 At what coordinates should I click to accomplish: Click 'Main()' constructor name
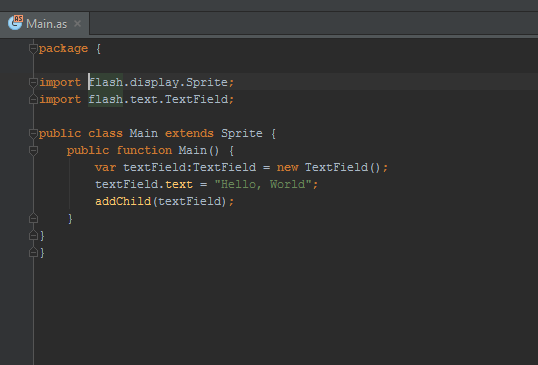coord(198,150)
